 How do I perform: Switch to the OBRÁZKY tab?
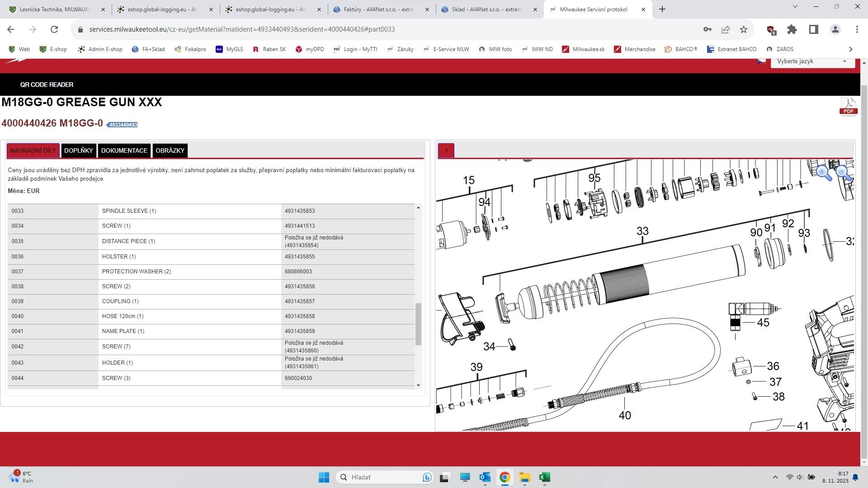click(170, 150)
